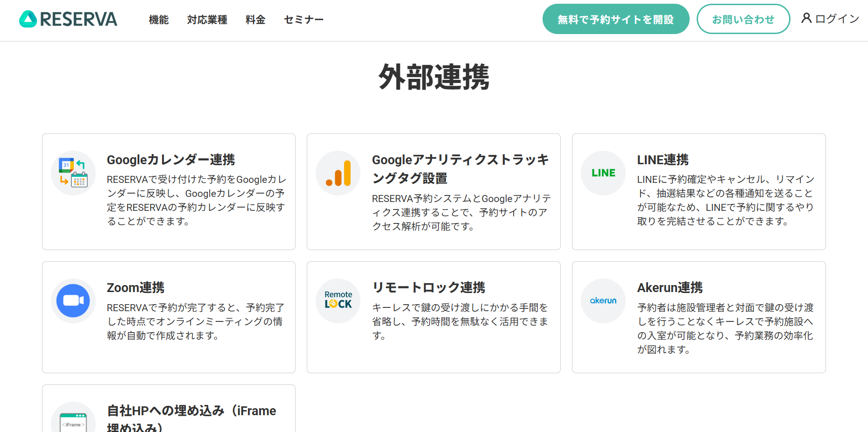Open the セミナー menu item
Screen dimensions: 868x432
304,20
